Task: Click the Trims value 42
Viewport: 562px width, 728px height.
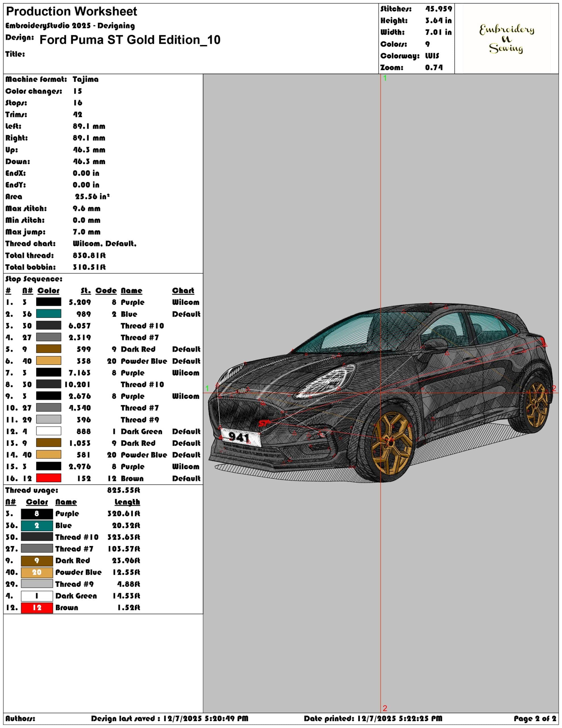Action: (78, 114)
